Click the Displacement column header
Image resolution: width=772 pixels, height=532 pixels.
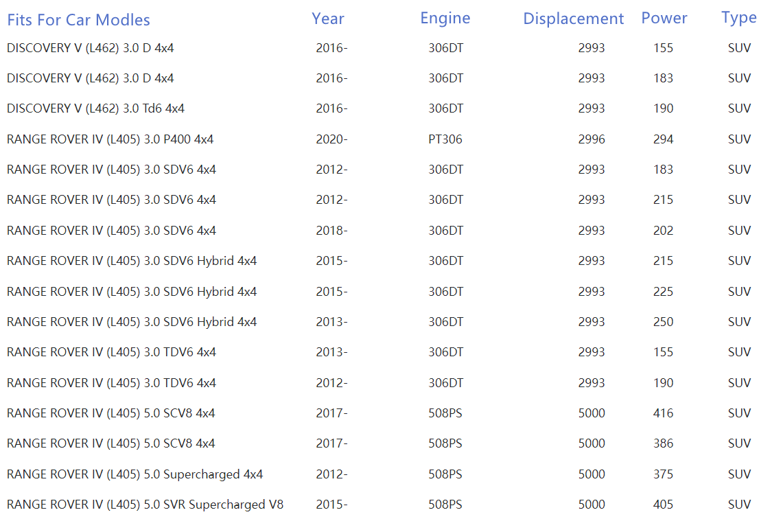point(573,19)
